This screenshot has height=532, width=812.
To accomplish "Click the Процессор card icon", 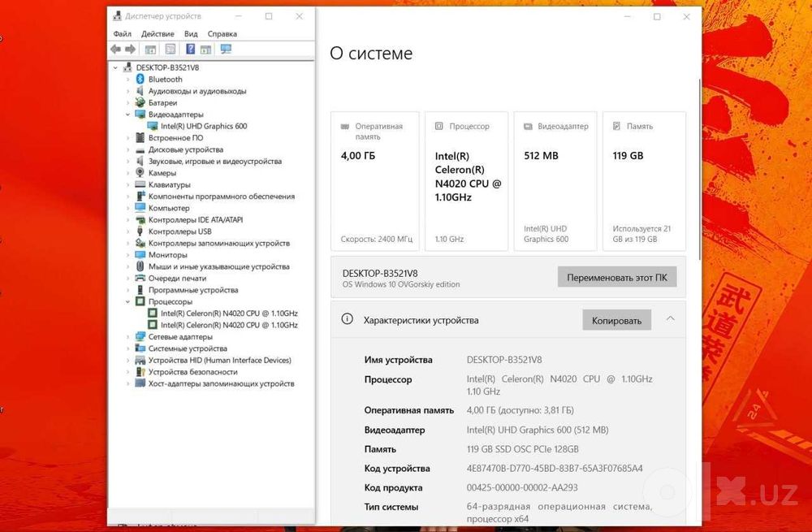I will (x=439, y=126).
